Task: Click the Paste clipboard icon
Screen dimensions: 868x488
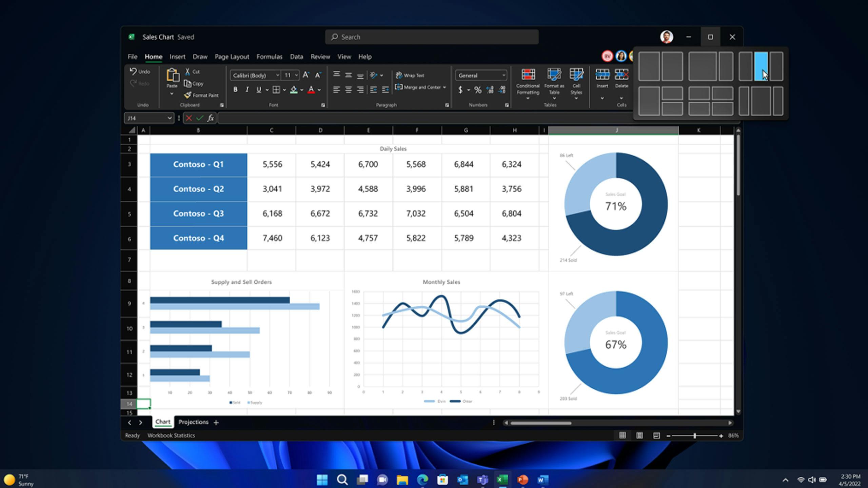Action: 172,75
